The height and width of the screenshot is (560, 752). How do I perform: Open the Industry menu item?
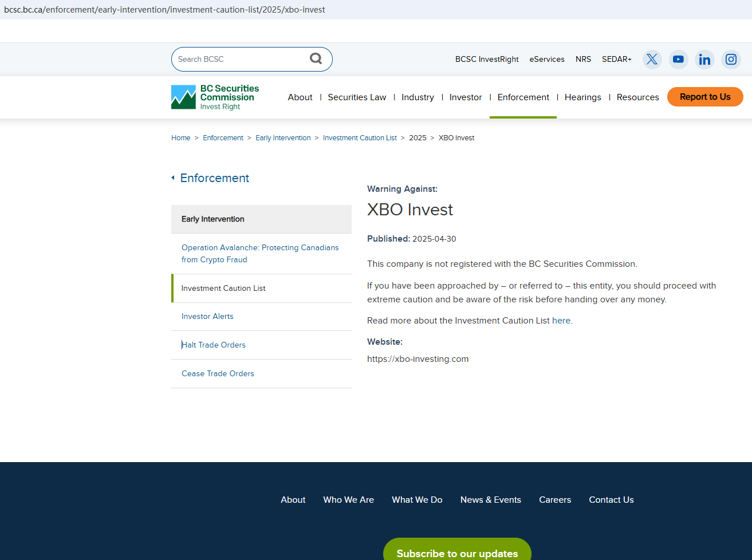tap(418, 97)
